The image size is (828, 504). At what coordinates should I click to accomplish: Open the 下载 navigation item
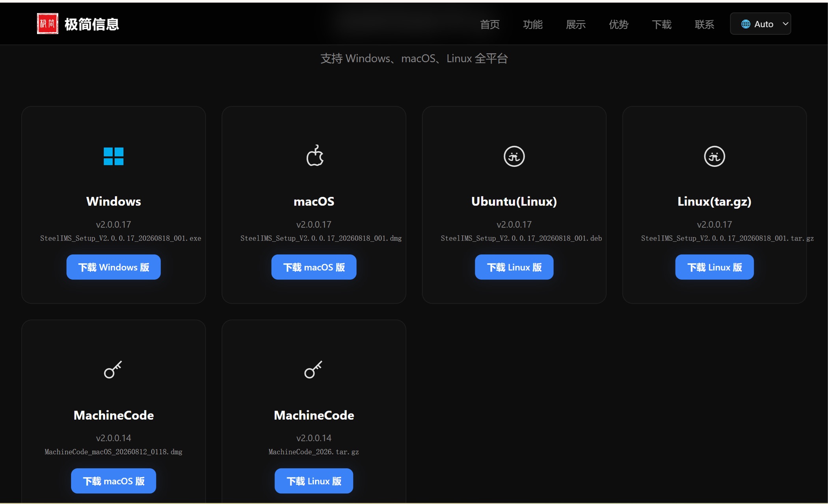coord(661,24)
